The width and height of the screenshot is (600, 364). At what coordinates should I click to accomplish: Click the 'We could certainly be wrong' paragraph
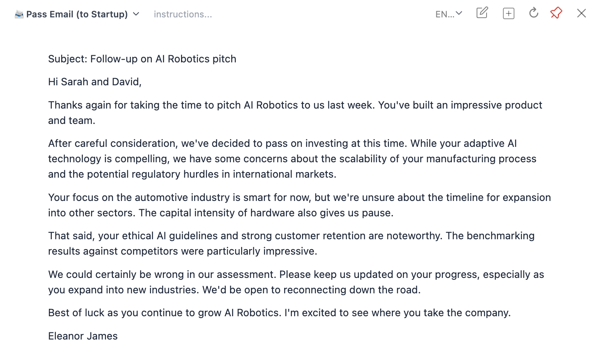point(296,282)
